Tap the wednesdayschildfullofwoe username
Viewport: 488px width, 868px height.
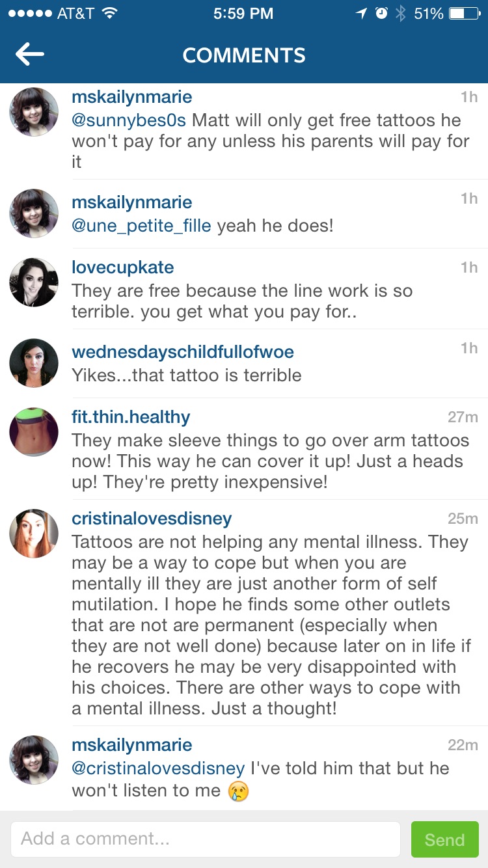[183, 352]
